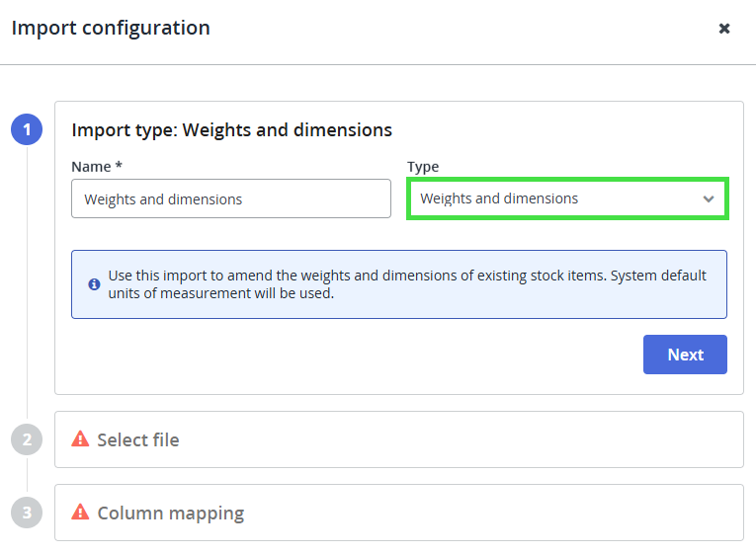Click the step 2 circle indicator
The image size is (756, 554).
tap(27, 439)
